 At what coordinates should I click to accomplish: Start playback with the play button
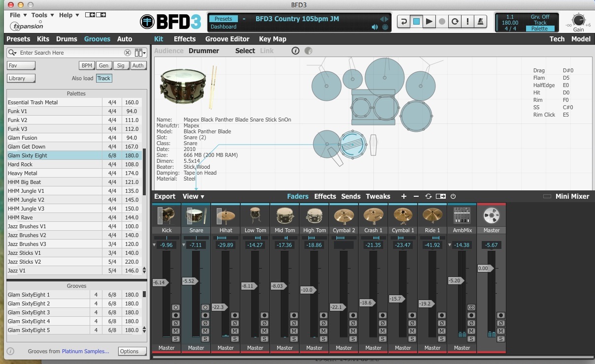coord(430,22)
